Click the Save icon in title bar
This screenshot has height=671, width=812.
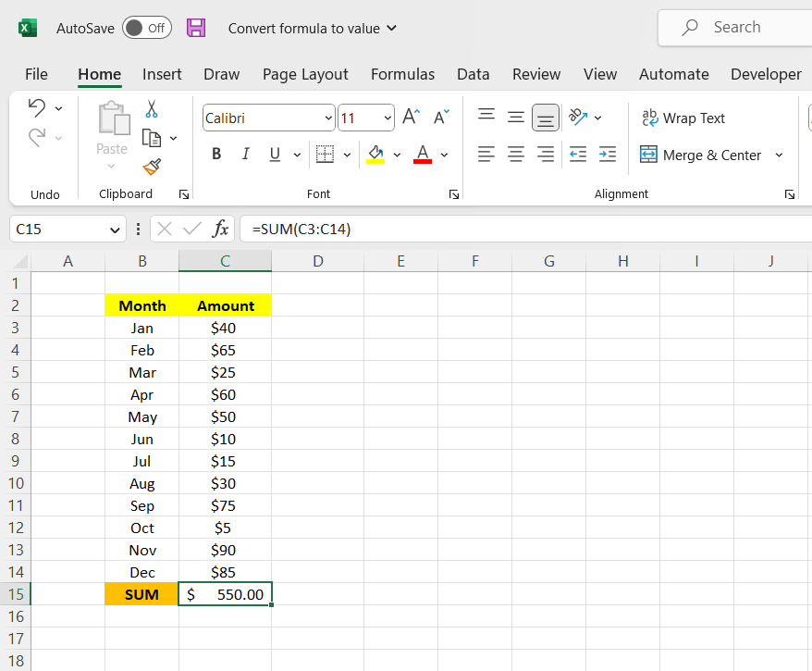tap(196, 28)
